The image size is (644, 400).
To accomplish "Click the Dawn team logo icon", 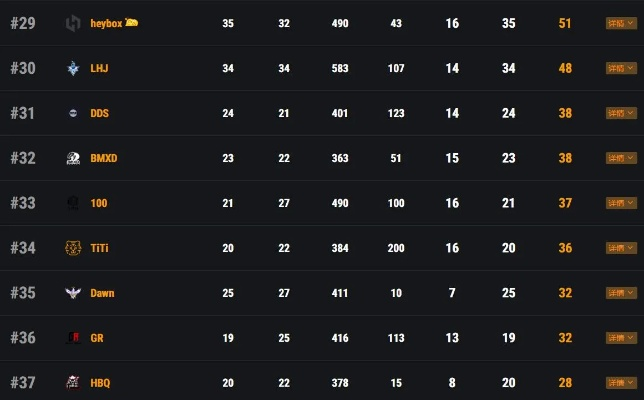I will tap(73, 293).
